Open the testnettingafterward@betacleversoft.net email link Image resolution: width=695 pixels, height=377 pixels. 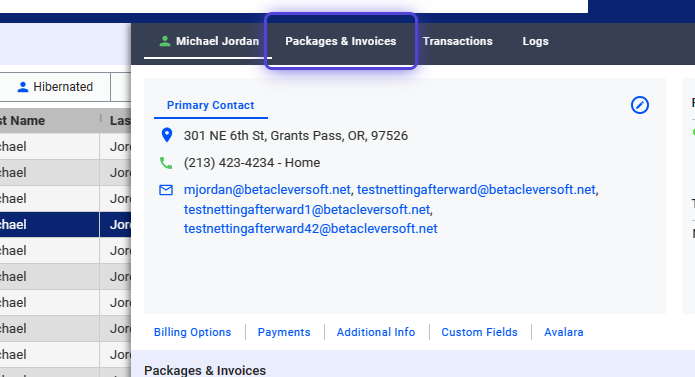coord(476,190)
